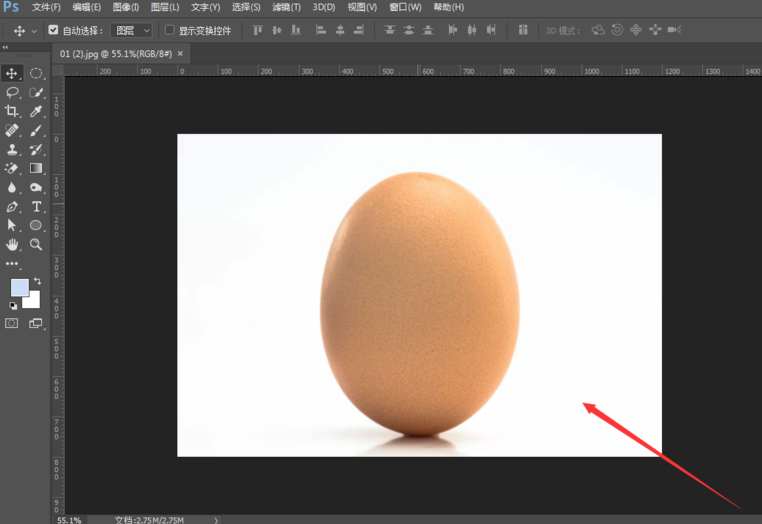The height and width of the screenshot is (524, 762).
Task: Swap foreground and background colors
Action: tap(37, 281)
